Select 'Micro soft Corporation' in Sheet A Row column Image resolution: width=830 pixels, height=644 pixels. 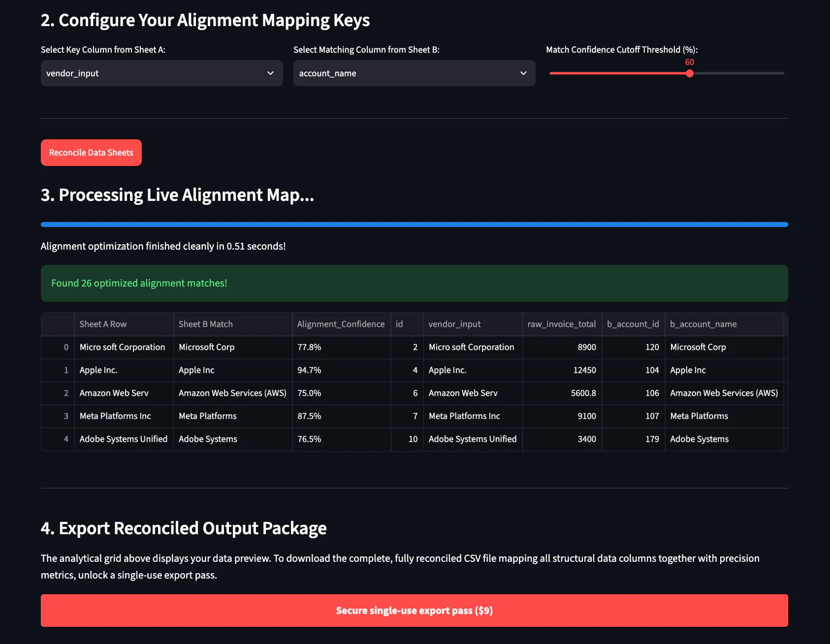pyautogui.click(x=124, y=347)
